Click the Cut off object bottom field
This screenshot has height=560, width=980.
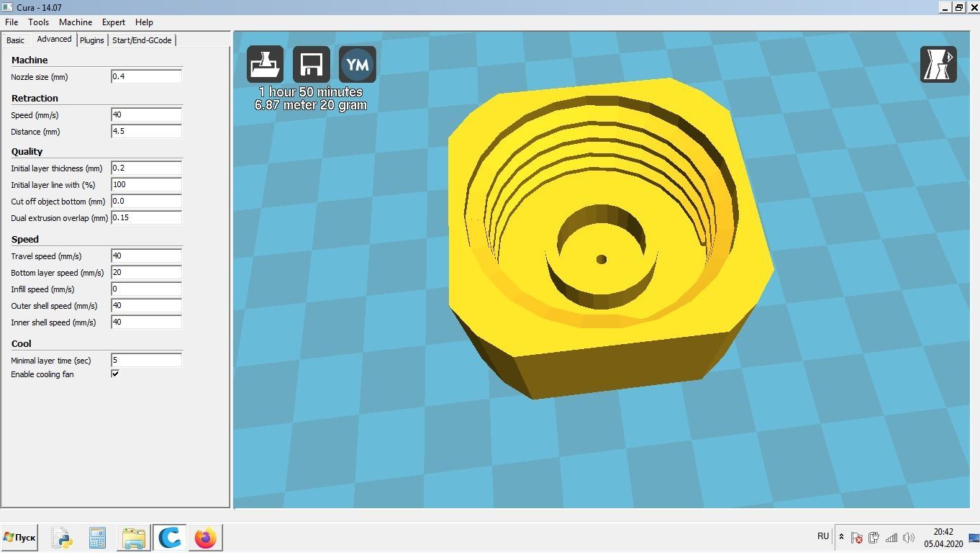[146, 201]
